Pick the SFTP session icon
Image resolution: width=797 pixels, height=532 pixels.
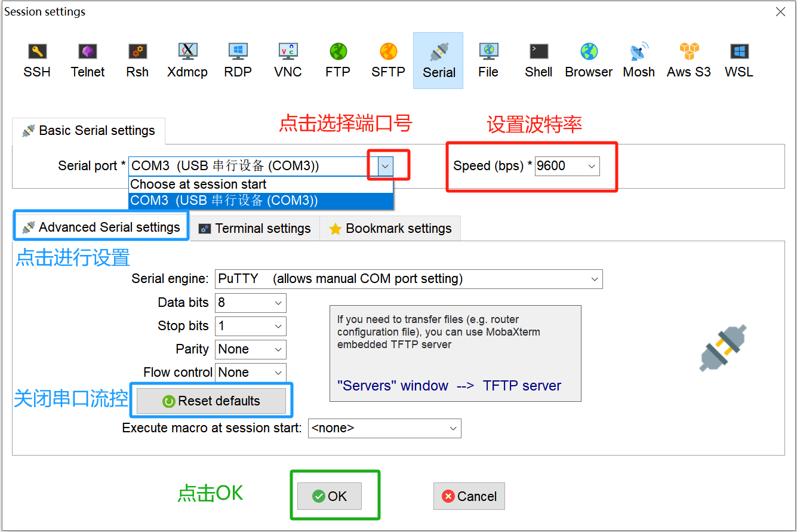coord(388,60)
